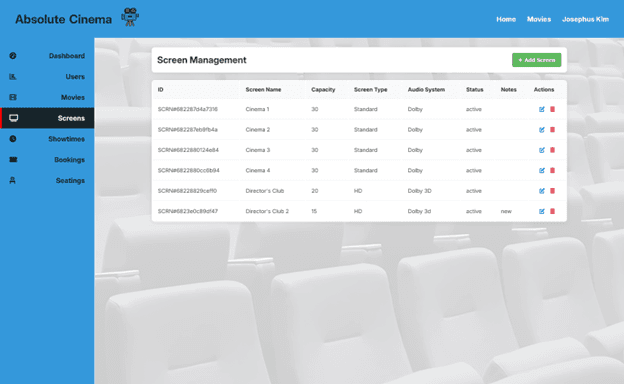Delete the Director's Club 2 screen
Screen dimensions: 624x384
coord(552,211)
